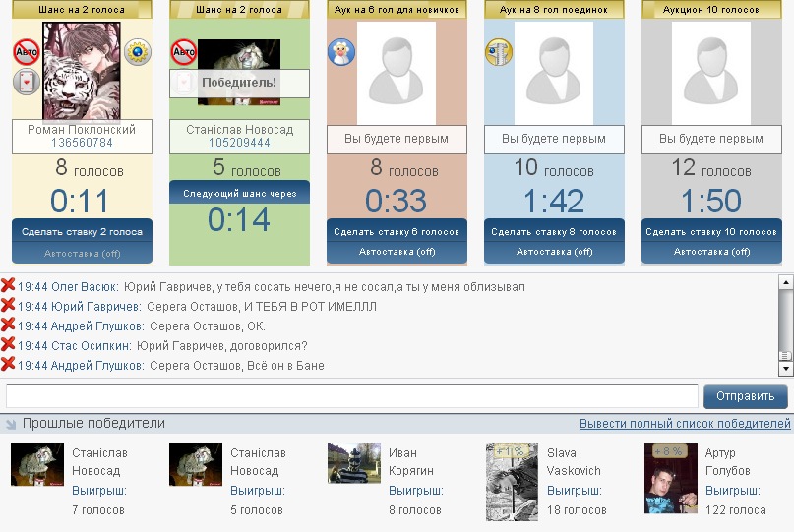Enable Автоставка in the 8-vote duel auction
Image resolution: width=794 pixels, height=532 pixels.
click(554, 252)
